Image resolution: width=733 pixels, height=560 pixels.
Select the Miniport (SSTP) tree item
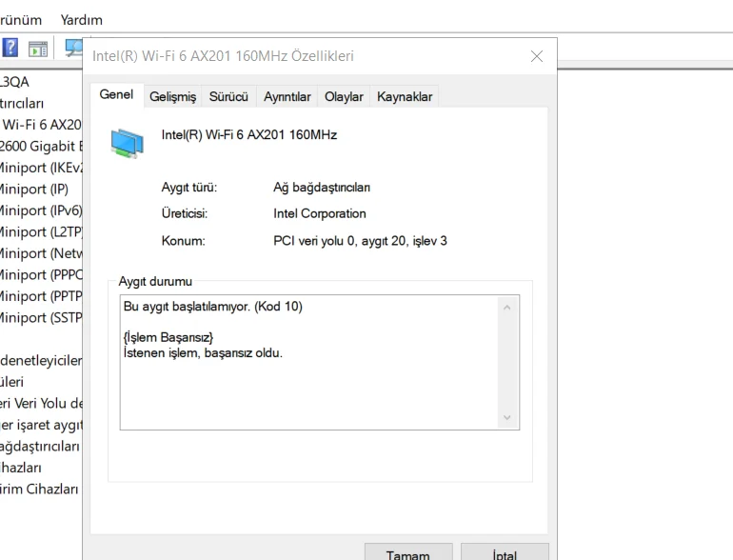click(x=41, y=318)
